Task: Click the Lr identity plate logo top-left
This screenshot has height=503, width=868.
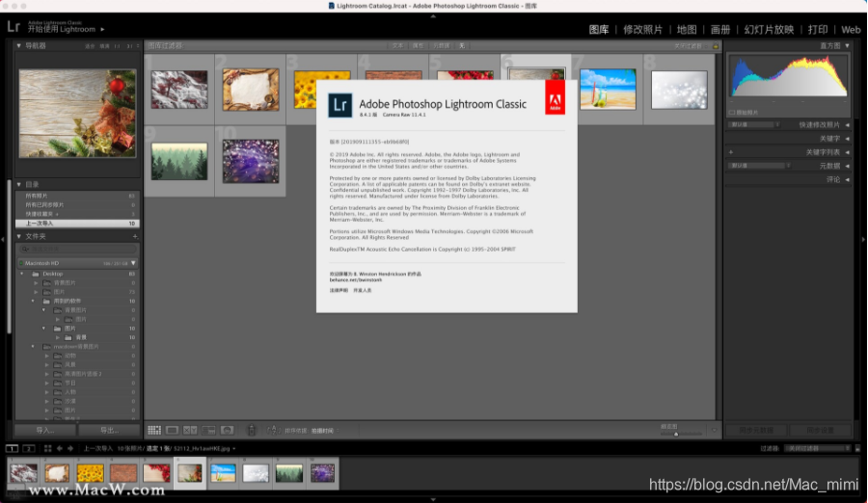Action: pyautogui.click(x=14, y=27)
